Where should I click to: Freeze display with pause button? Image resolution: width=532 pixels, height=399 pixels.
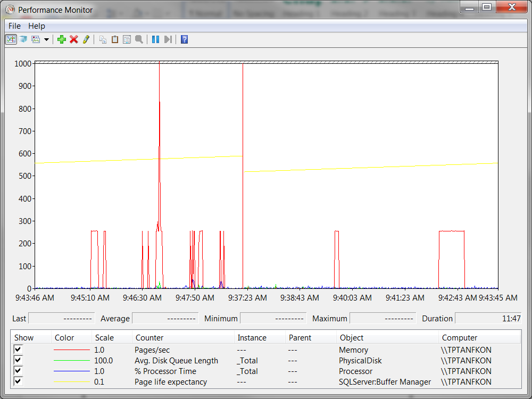(x=155, y=39)
